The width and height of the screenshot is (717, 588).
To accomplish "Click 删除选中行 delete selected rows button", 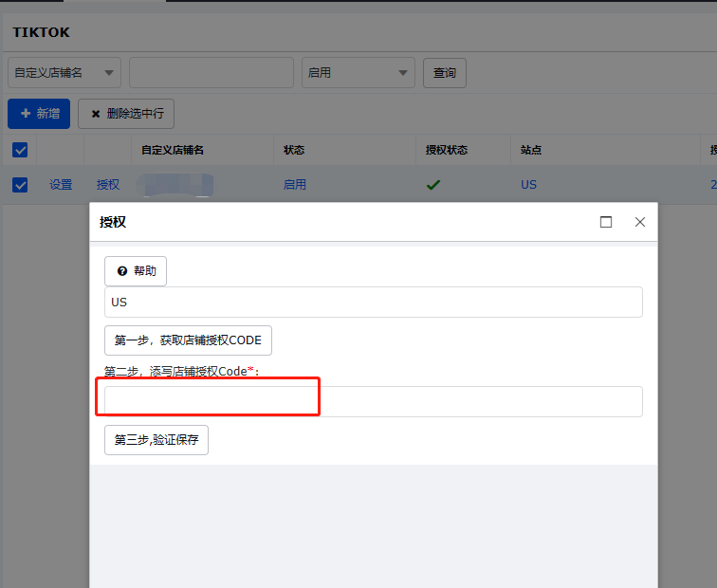I will point(126,114).
